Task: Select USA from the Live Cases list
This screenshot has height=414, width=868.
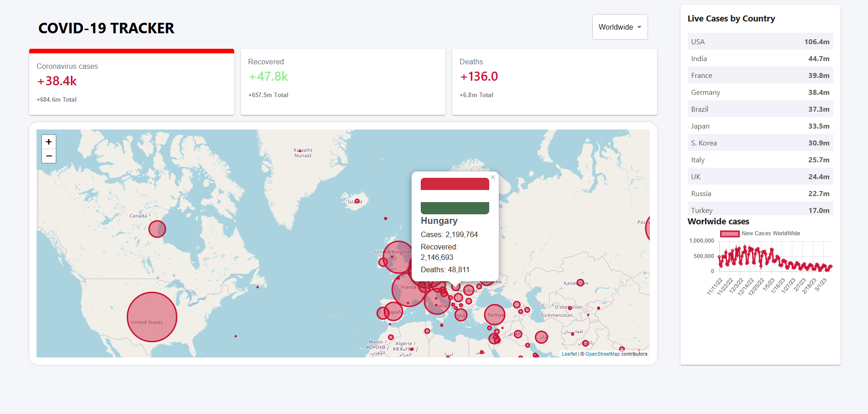Action: click(x=760, y=41)
